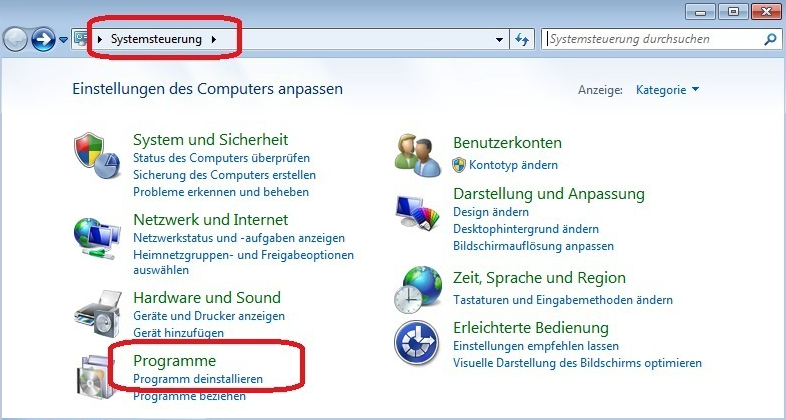Click the search magnifier icon

coord(769,39)
